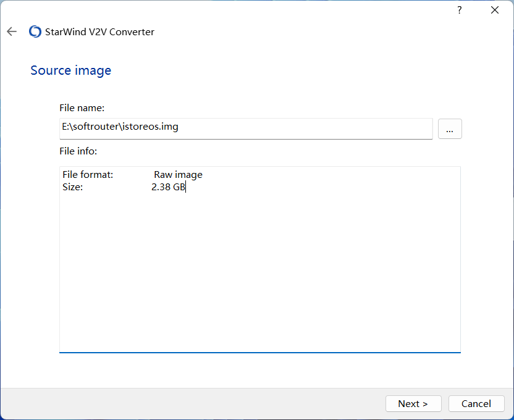This screenshot has width=514, height=420.
Task: Cancel the conversion wizard
Action: [476, 403]
